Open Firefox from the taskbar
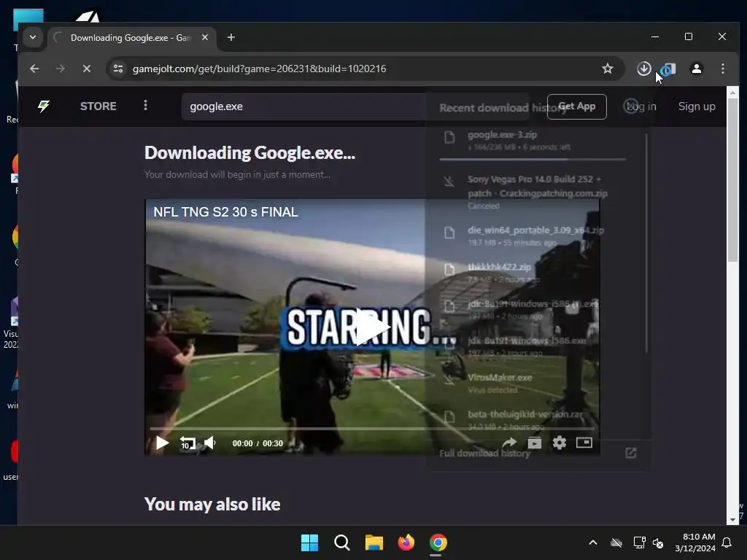The height and width of the screenshot is (560, 747). tap(406, 542)
